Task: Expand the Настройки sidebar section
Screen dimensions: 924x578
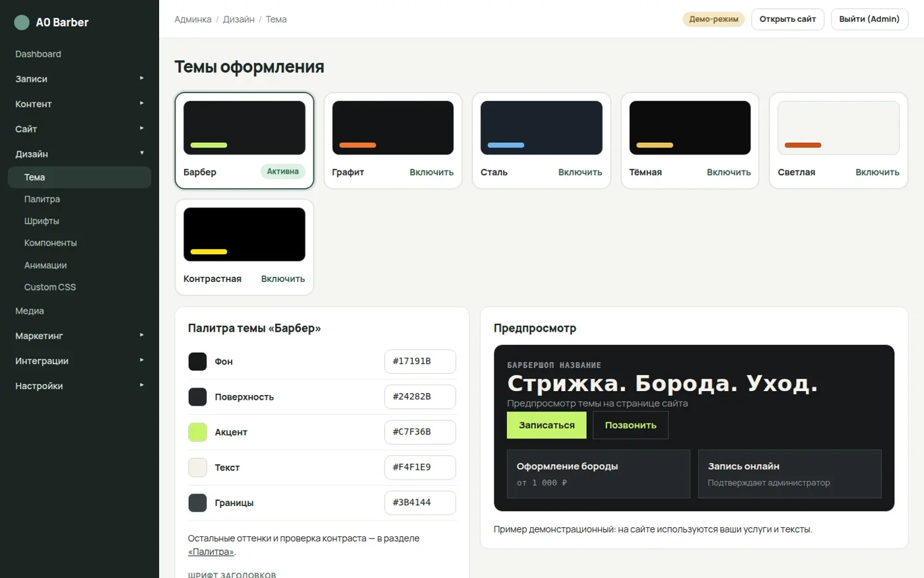Action: pyautogui.click(x=79, y=386)
